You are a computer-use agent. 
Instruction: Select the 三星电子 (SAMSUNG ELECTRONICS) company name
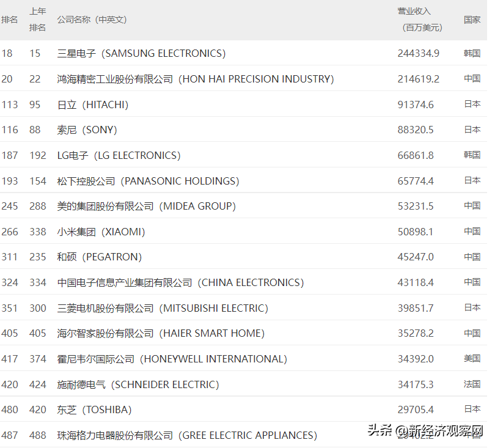[x=141, y=53]
